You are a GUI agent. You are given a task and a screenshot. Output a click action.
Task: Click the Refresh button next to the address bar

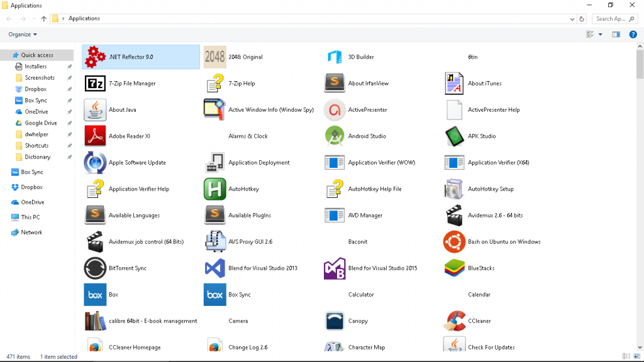point(580,18)
